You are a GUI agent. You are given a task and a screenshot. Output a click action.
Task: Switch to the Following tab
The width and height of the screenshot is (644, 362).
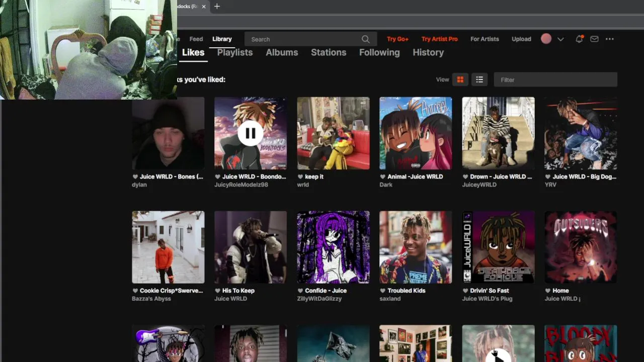pyautogui.click(x=379, y=52)
